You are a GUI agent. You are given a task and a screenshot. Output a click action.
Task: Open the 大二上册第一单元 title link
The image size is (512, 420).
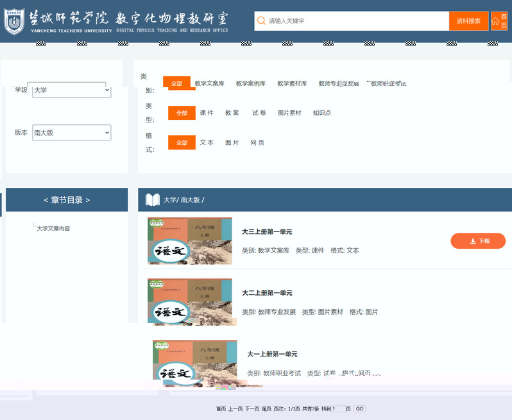267,293
